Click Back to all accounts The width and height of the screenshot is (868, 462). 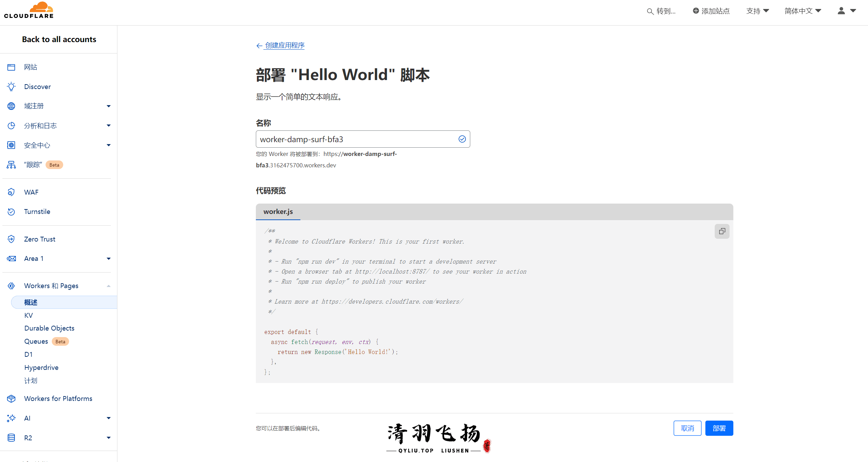[x=59, y=39]
